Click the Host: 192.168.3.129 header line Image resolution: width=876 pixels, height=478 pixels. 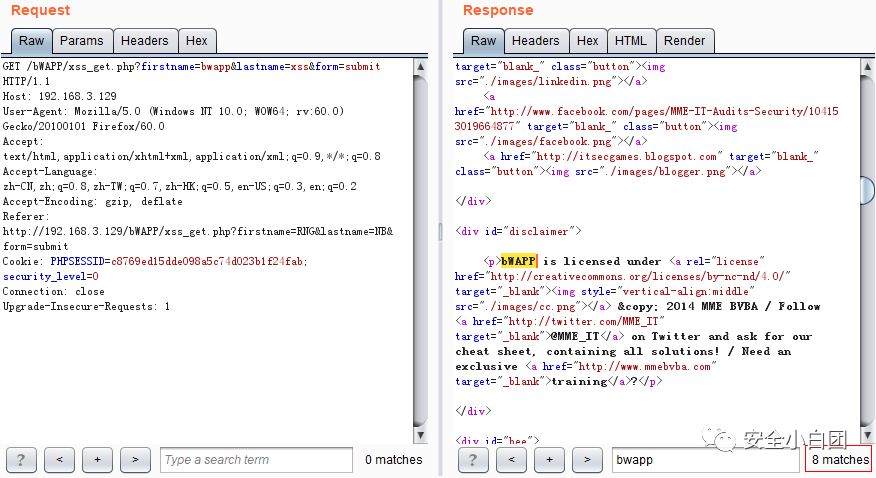(59, 97)
